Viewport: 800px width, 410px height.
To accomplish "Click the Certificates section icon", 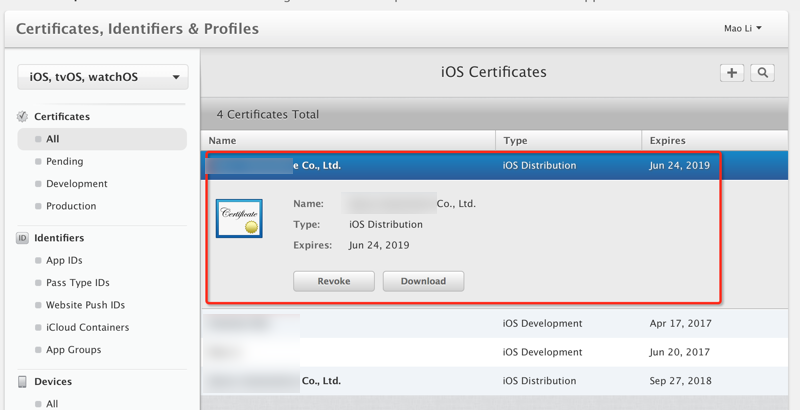I will click(22, 117).
